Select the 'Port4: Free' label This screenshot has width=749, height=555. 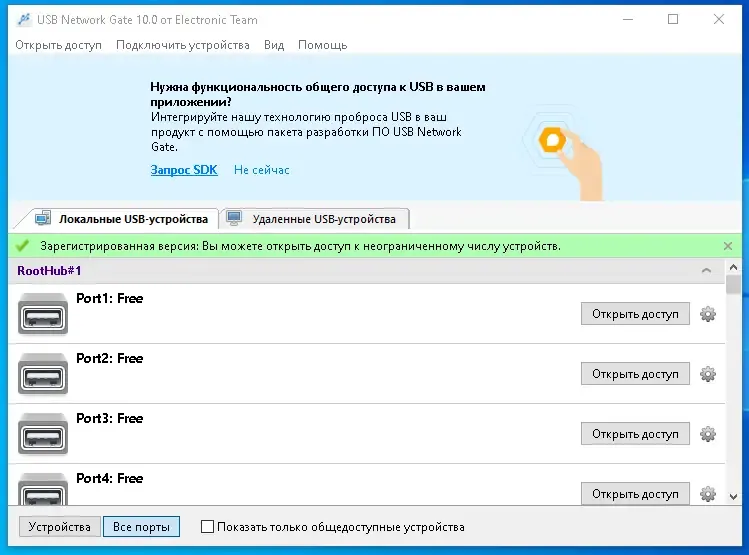coord(109,478)
